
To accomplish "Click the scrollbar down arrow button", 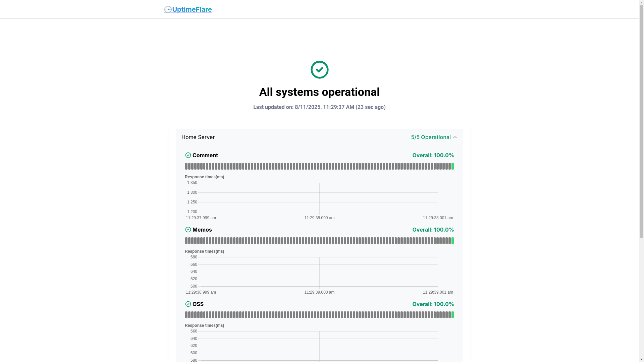I will click(x=642, y=359).
